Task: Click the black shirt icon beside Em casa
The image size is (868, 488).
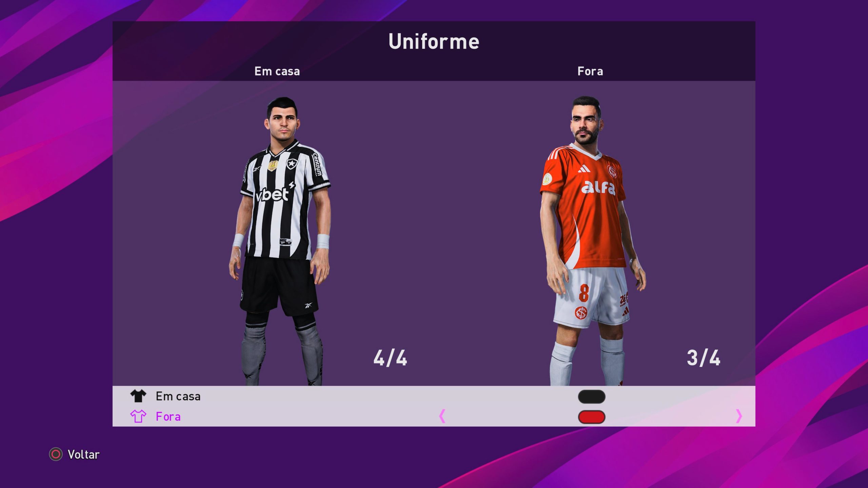Action: tap(138, 396)
